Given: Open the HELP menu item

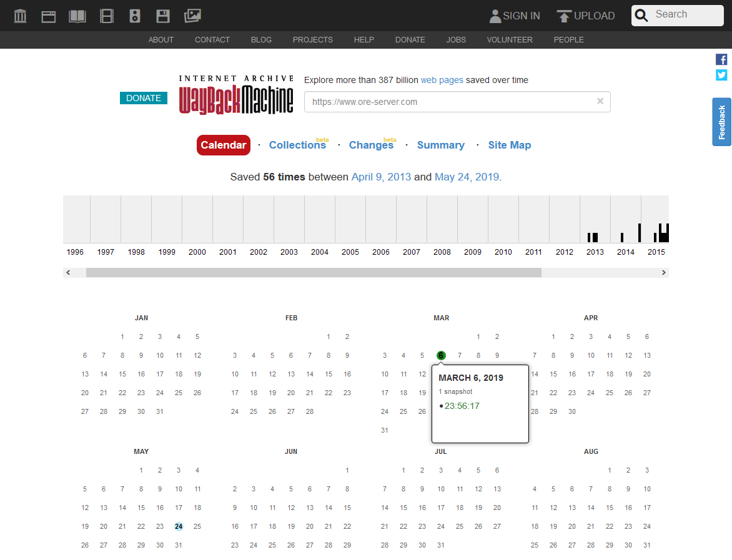Looking at the screenshot, I should tap(364, 40).
